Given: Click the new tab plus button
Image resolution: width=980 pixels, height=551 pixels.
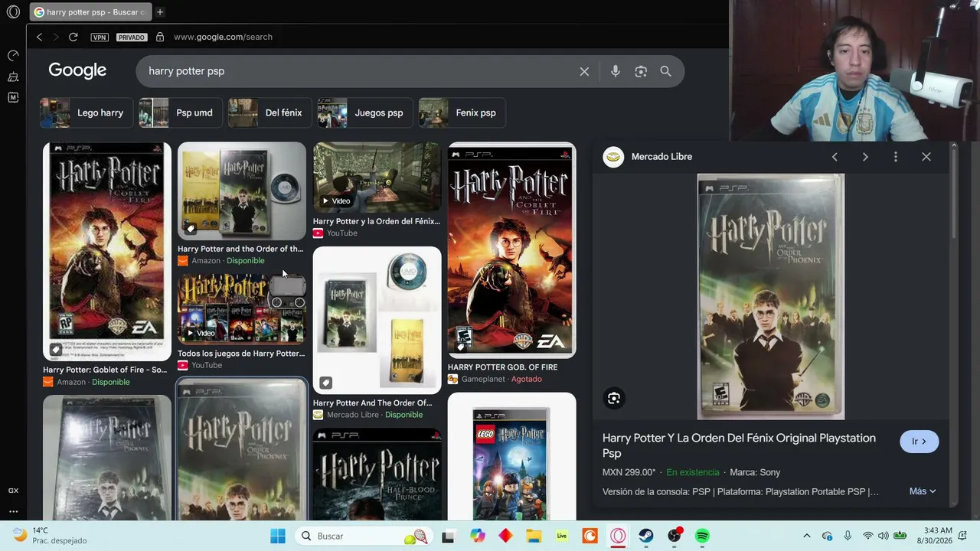Looking at the screenshot, I should (160, 12).
